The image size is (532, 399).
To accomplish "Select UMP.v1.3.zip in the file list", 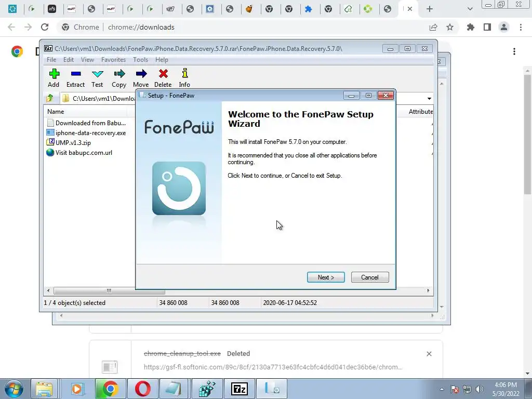I will tap(69, 142).
